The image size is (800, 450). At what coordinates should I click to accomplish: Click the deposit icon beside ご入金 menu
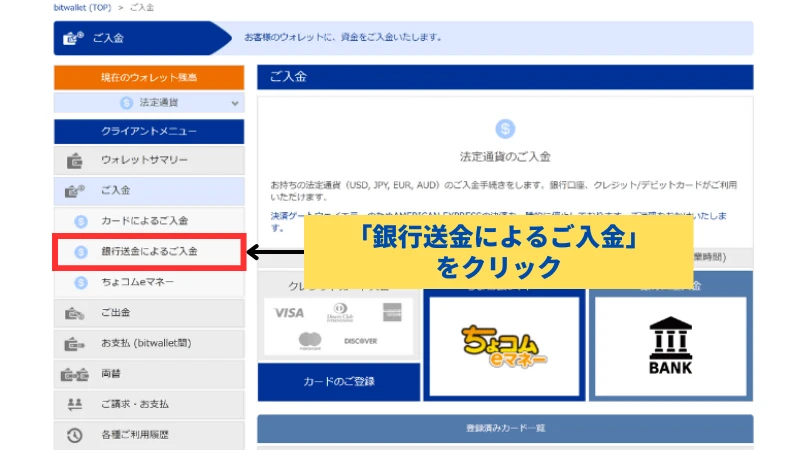74,191
